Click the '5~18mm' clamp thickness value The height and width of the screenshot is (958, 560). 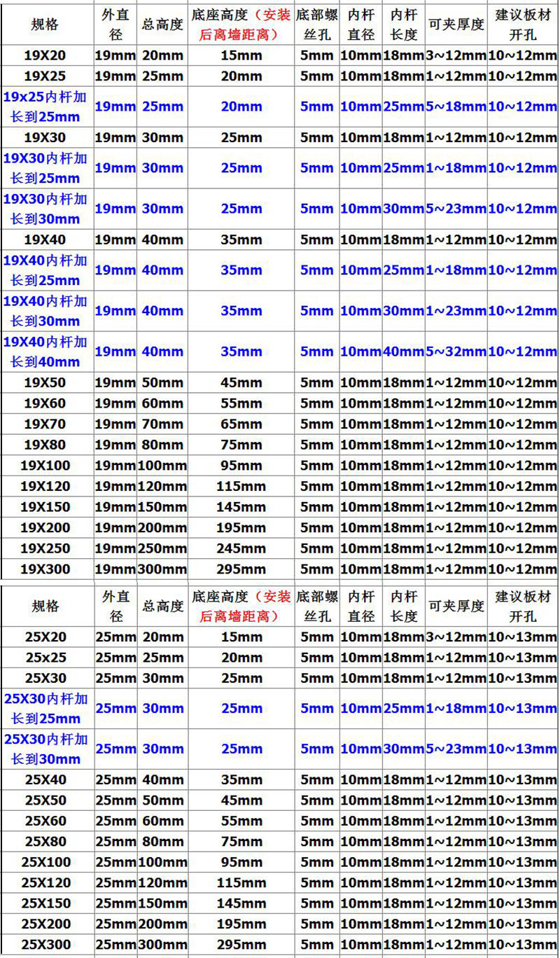click(x=456, y=106)
